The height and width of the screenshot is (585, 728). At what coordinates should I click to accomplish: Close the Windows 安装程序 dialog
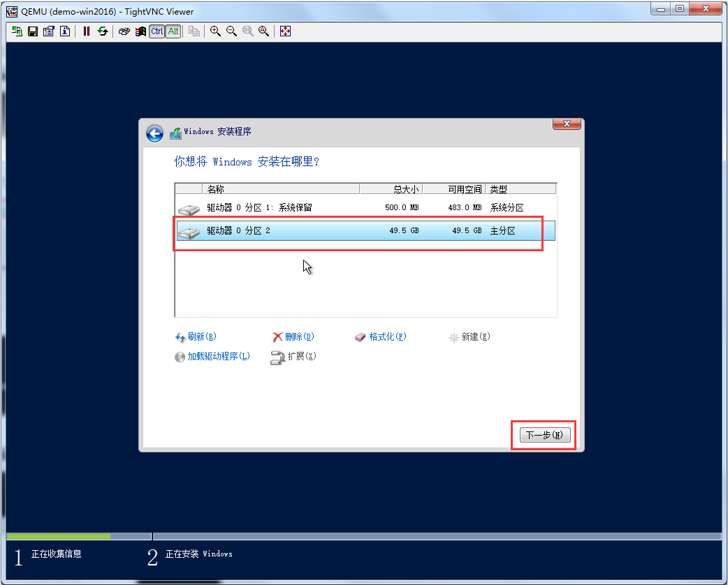[567, 124]
